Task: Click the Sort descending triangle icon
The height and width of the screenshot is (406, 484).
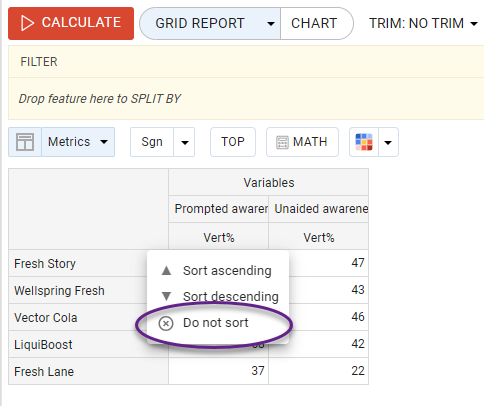Action: (x=166, y=296)
